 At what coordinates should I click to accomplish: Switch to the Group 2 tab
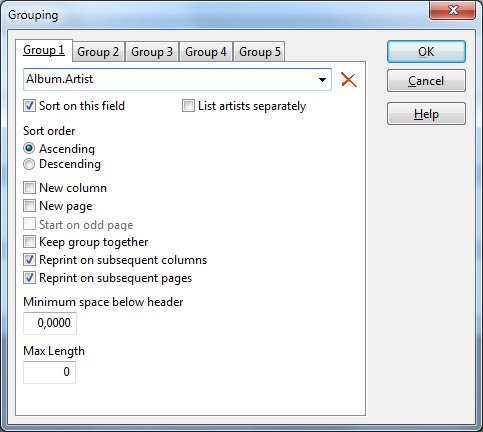[x=98, y=52]
